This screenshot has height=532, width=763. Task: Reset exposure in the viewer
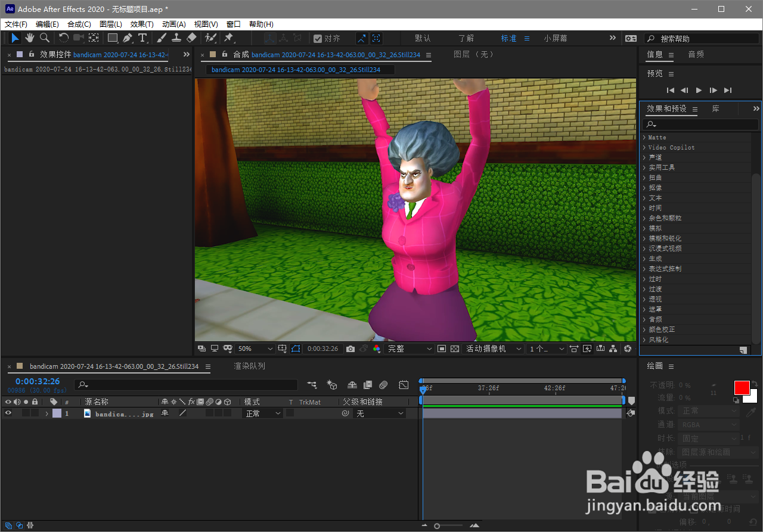[x=628, y=349]
